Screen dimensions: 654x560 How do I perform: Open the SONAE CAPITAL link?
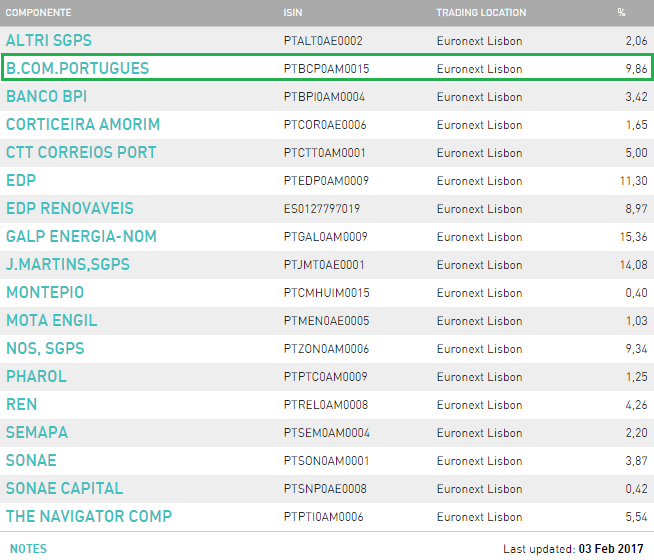click(65, 488)
